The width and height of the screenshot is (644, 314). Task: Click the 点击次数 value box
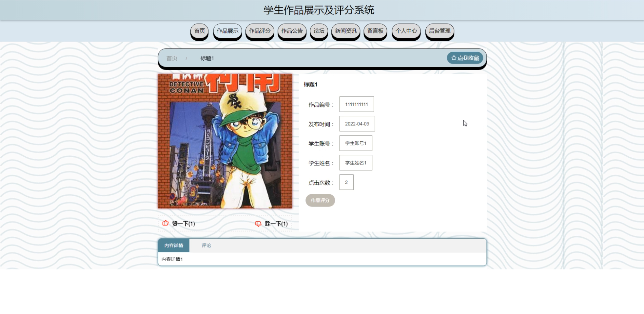point(346,182)
